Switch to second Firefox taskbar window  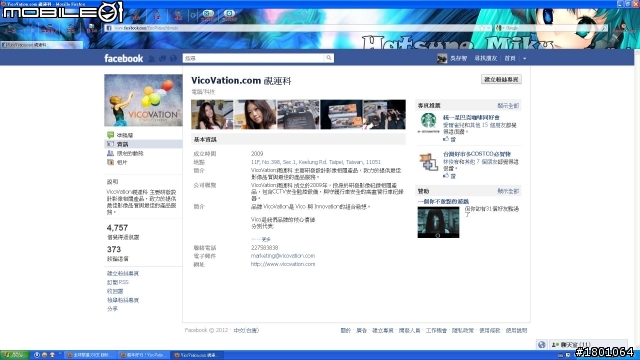143,355
